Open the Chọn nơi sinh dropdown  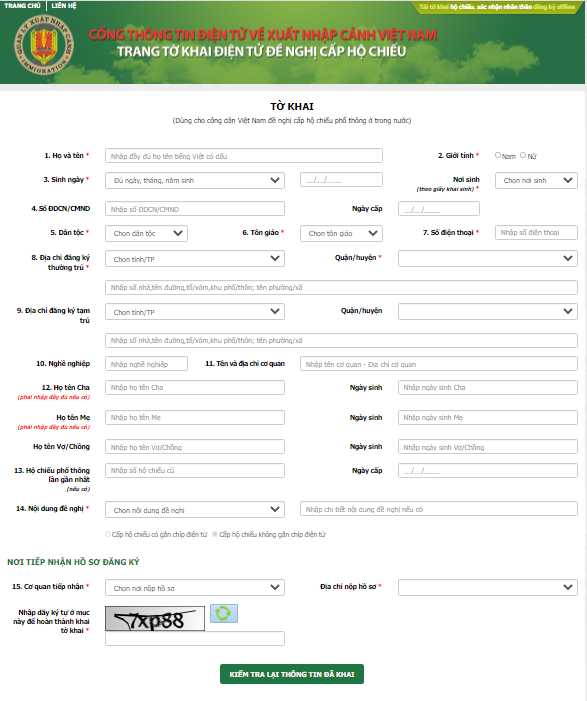[536, 181]
